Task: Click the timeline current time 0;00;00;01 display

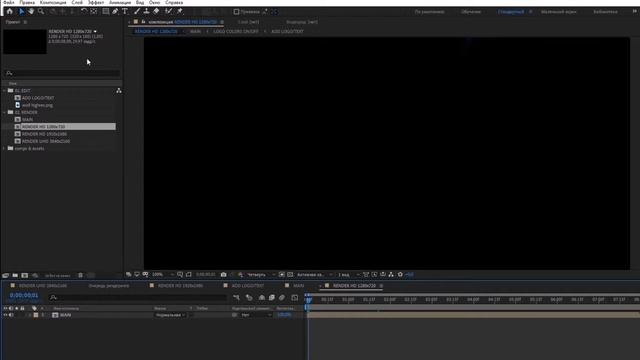Action: (24, 296)
